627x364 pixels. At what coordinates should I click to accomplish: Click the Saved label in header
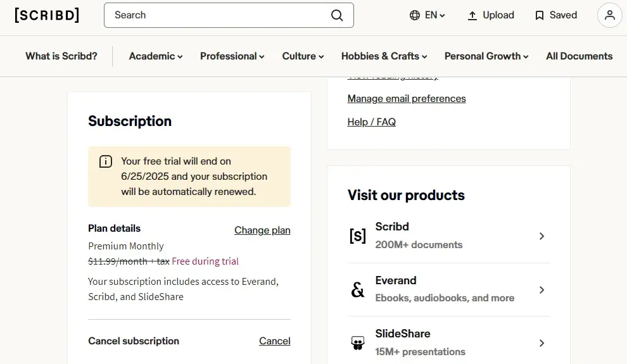click(563, 15)
